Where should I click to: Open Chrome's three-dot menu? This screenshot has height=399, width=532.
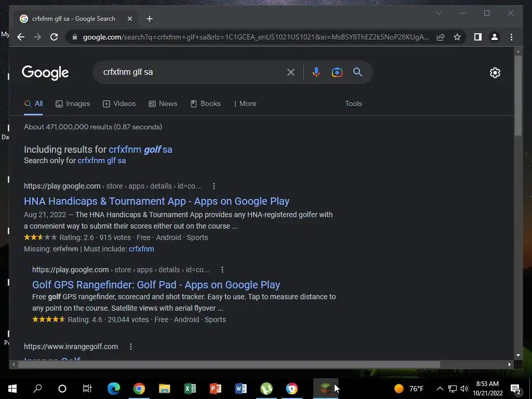point(511,37)
